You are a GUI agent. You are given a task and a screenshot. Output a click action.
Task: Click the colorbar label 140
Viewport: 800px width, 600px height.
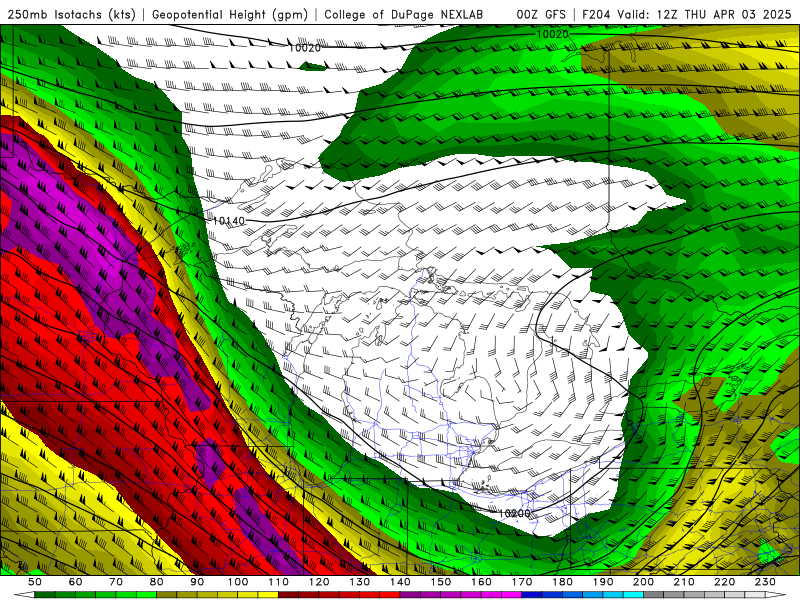click(x=400, y=582)
